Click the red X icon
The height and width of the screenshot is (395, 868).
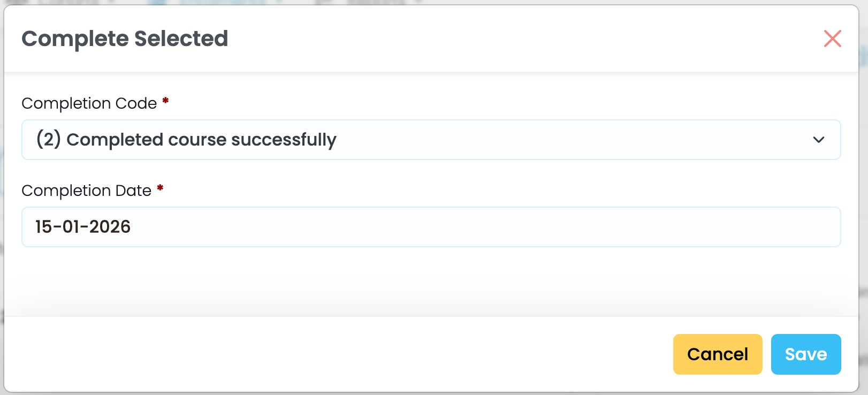click(832, 39)
